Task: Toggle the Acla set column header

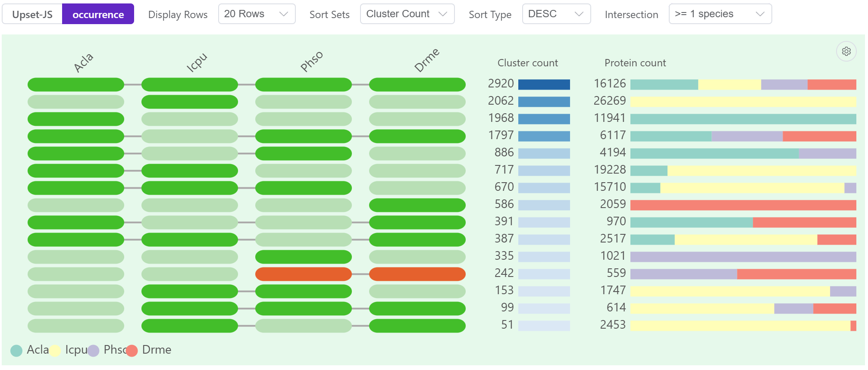Action: (83, 62)
